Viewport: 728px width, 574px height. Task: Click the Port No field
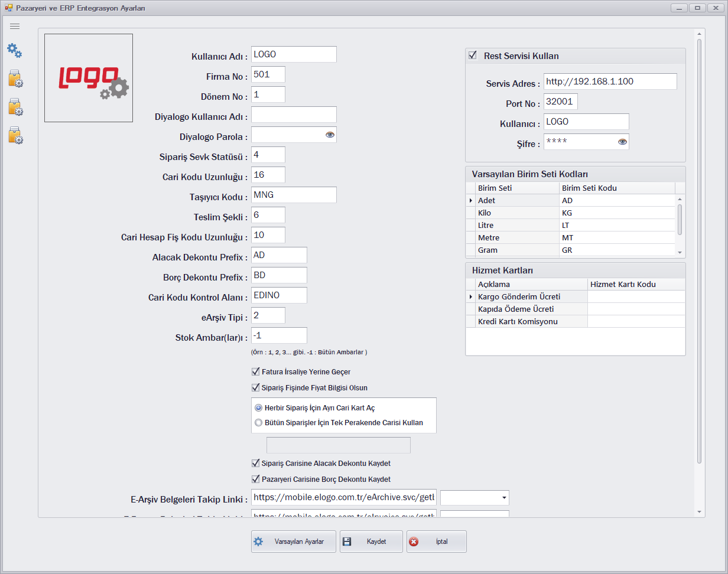pyautogui.click(x=561, y=102)
